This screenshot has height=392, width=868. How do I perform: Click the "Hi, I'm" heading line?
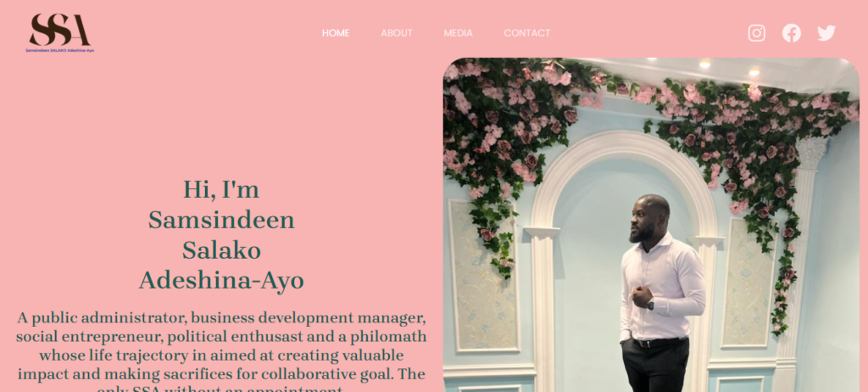pyautogui.click(x=221, y=189)
